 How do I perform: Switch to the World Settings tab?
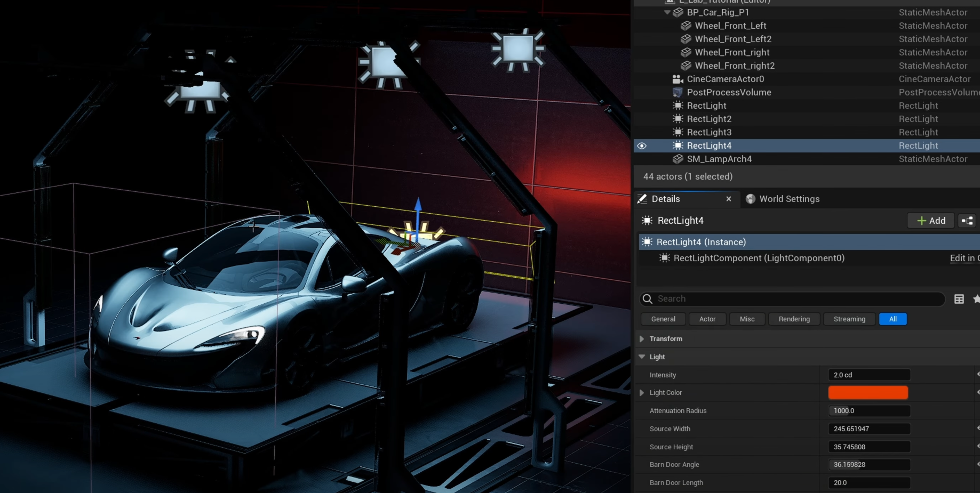pos(788,199)
